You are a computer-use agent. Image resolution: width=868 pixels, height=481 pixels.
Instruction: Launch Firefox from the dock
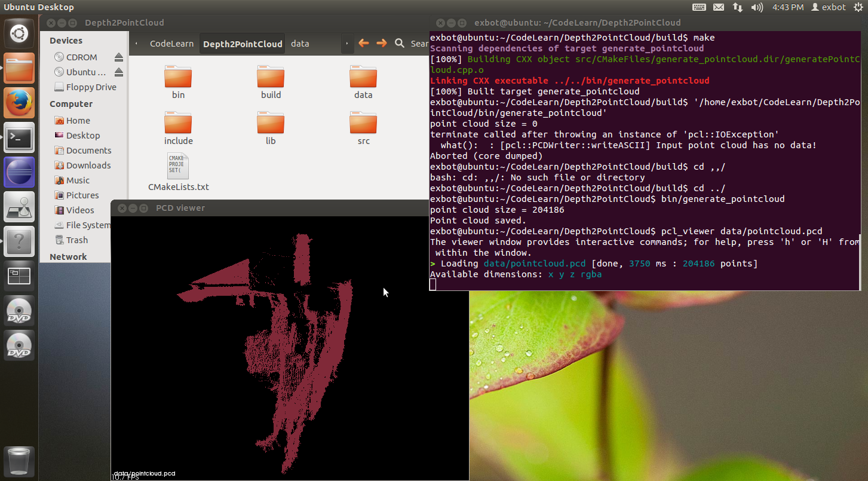click(x=20, y=103)
